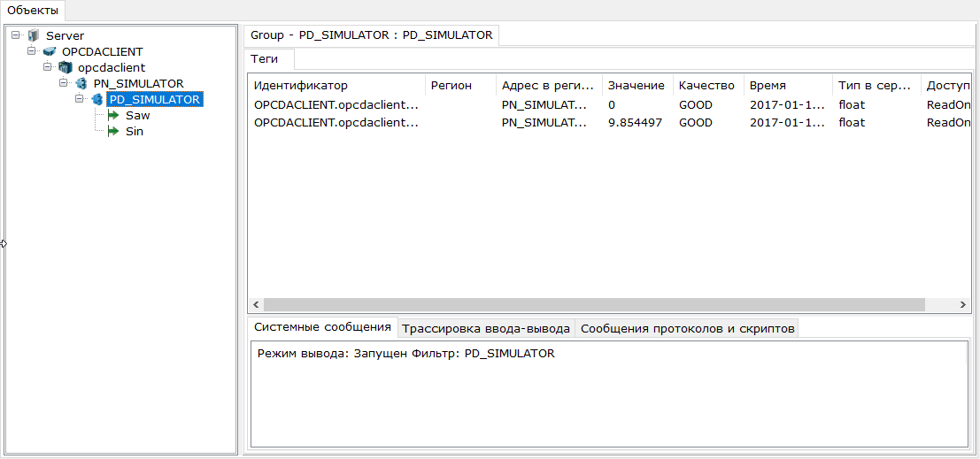Open the Group - PD_SIMULATOR tab
980x459 pixels.
[371, 35]
